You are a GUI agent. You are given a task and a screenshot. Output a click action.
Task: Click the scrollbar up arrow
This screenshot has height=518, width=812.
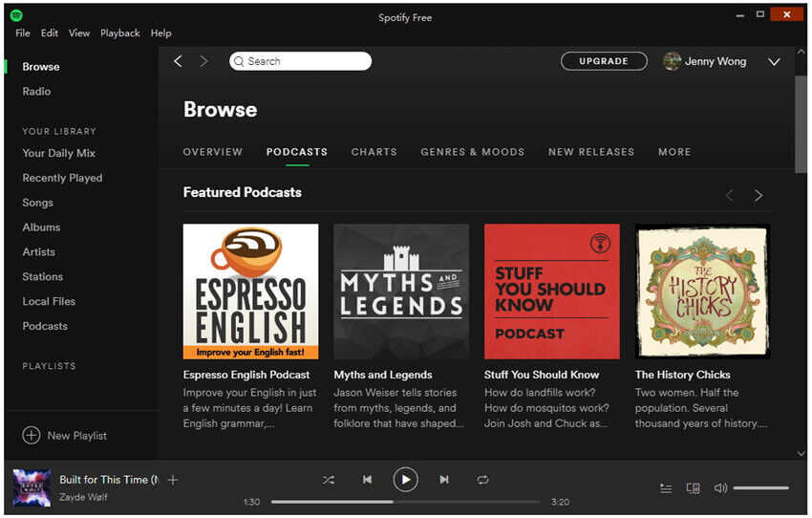point(801,52)
